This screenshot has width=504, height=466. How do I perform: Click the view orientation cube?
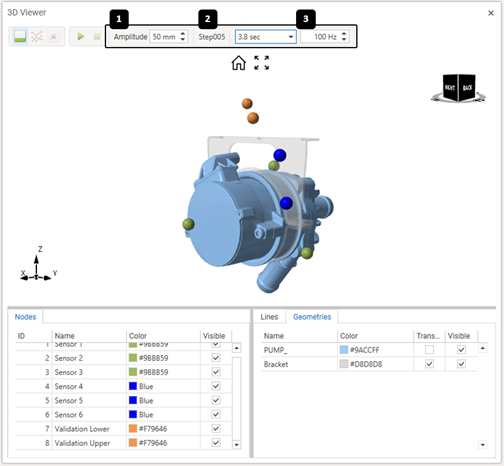[459, 88]
